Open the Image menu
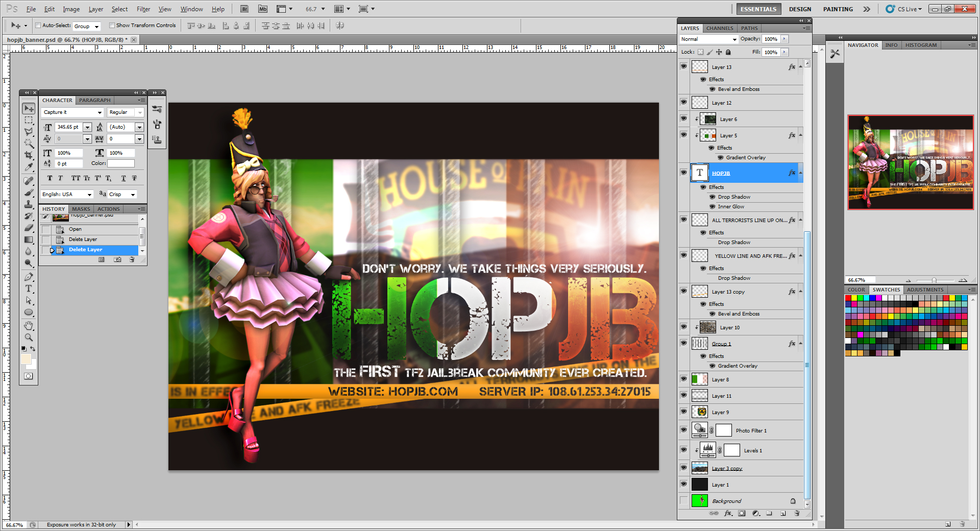The image size is (980, 531). pos(71,9)
